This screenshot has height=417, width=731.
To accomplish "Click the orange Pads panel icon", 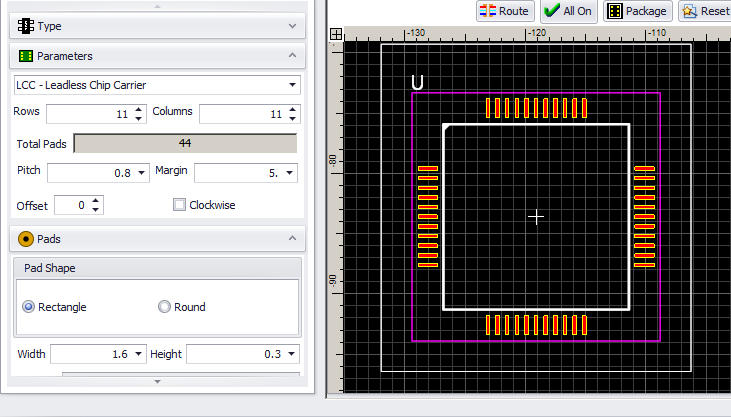I will click(x=26, y=239).
